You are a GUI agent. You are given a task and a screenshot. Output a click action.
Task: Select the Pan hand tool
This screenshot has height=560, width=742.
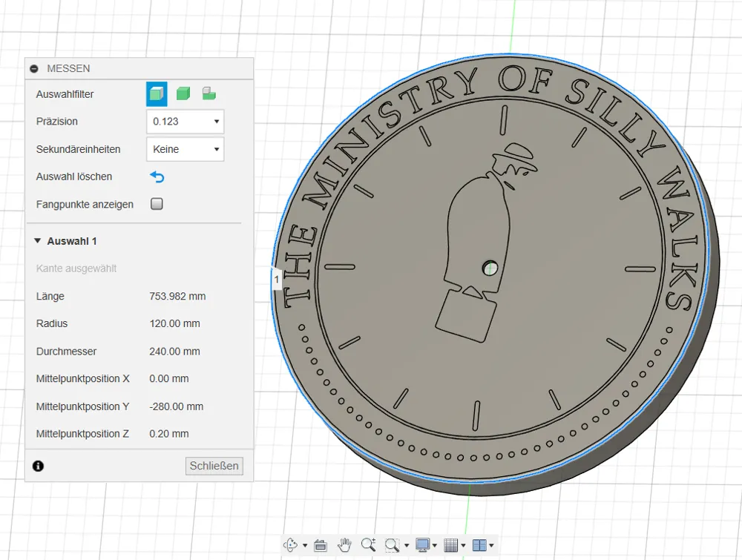click(344, 545)
